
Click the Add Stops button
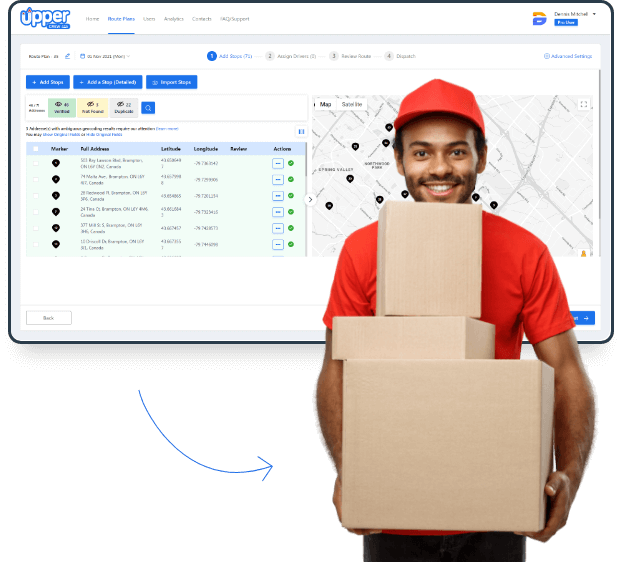(x=48, y=82)
